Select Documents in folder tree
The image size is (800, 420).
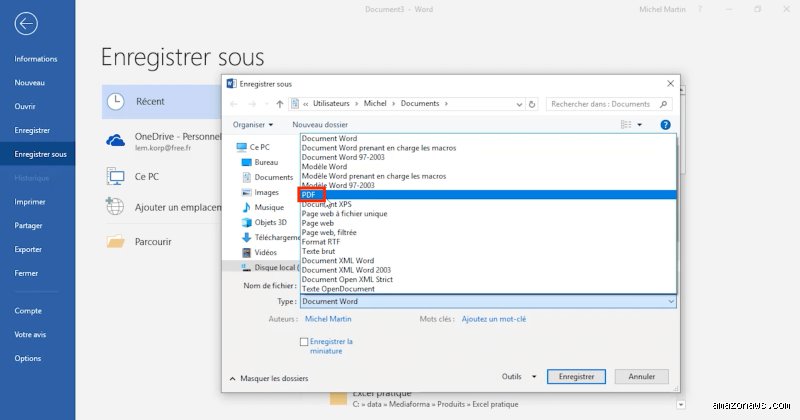(267, 177)
